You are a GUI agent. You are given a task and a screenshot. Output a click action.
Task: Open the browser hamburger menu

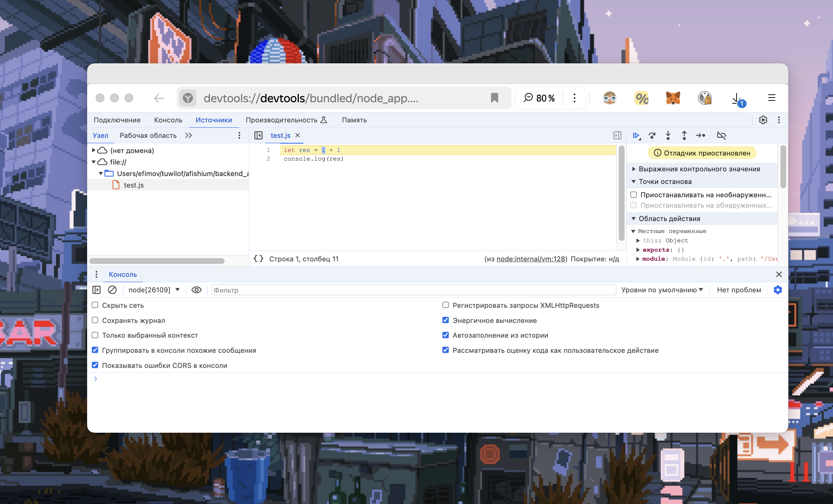tap(771, 98)
